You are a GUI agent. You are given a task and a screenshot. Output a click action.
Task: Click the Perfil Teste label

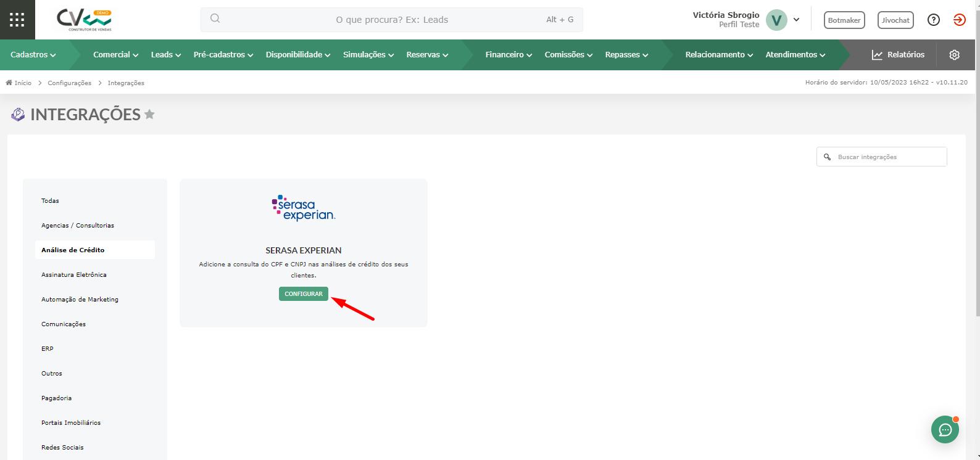(739, 25)
